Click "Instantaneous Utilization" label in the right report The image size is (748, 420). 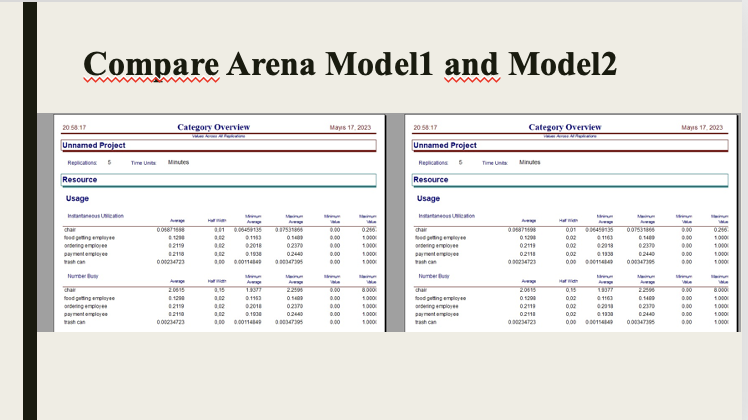pos(447,216)
